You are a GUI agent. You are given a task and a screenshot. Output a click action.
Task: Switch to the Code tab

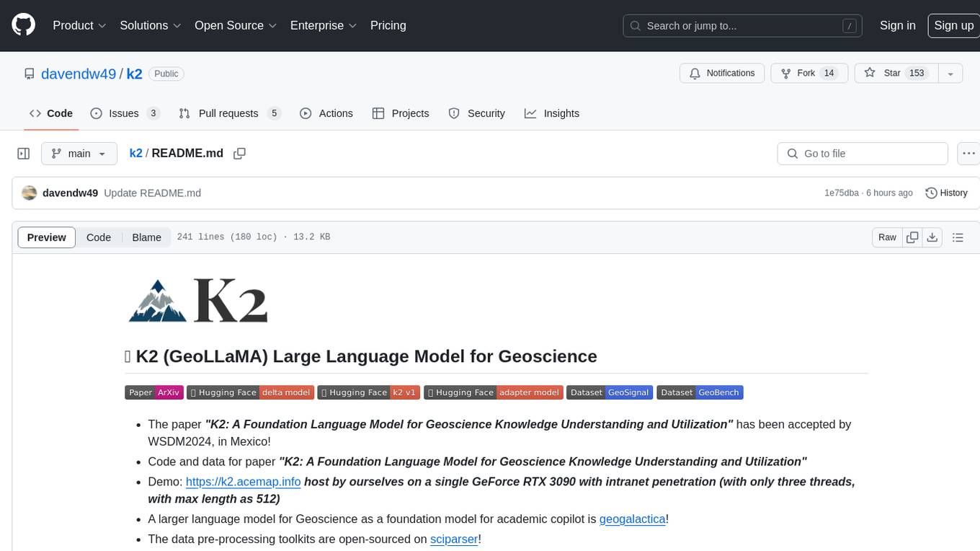(51, 113)
